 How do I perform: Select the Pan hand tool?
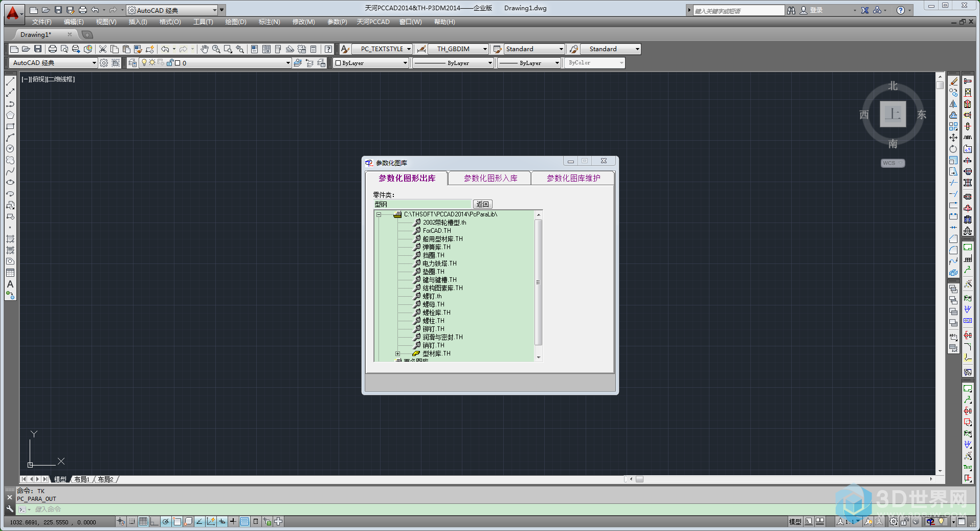[x=205, y=49]
